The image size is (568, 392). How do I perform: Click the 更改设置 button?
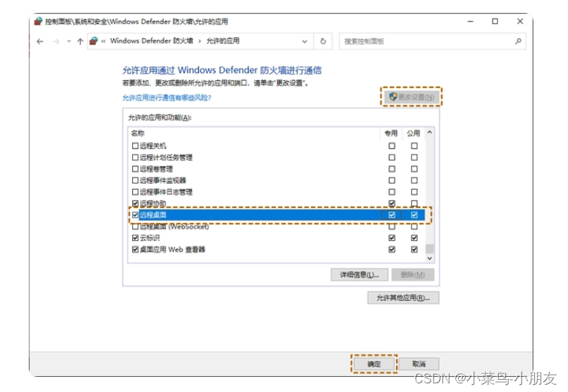(411, 97)
